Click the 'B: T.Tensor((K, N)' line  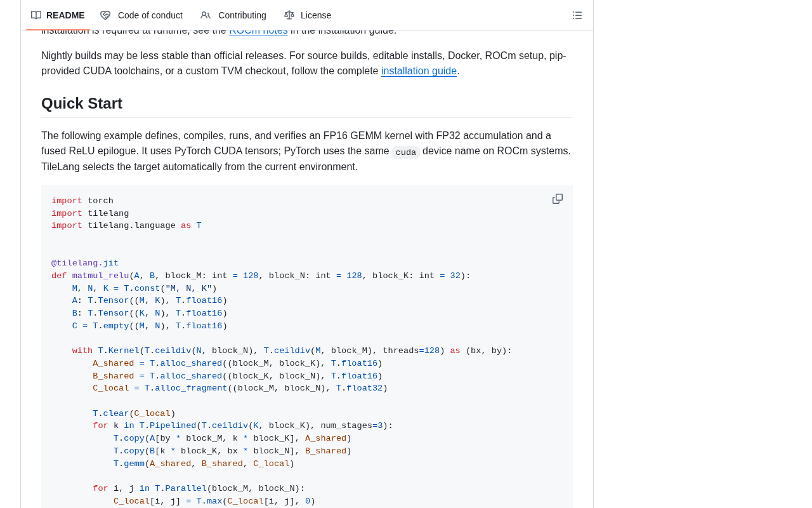tap(150, 313)
